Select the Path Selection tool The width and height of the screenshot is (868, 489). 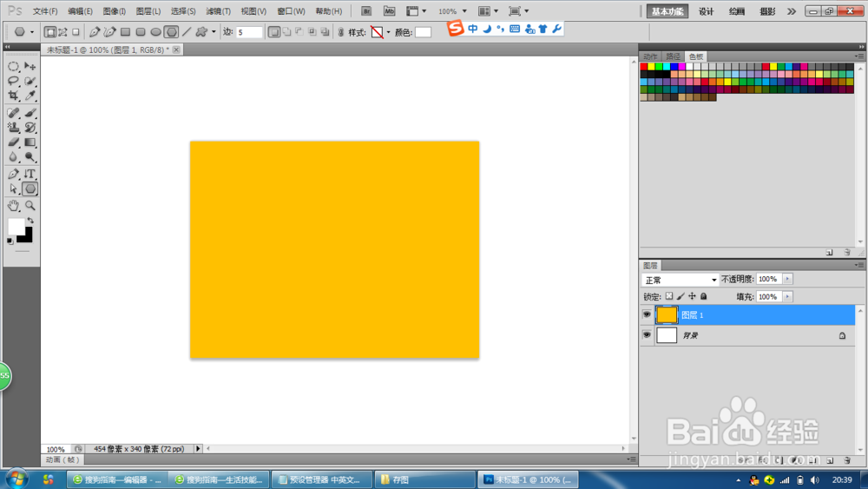pyautogui.click(x=13, y=188)
